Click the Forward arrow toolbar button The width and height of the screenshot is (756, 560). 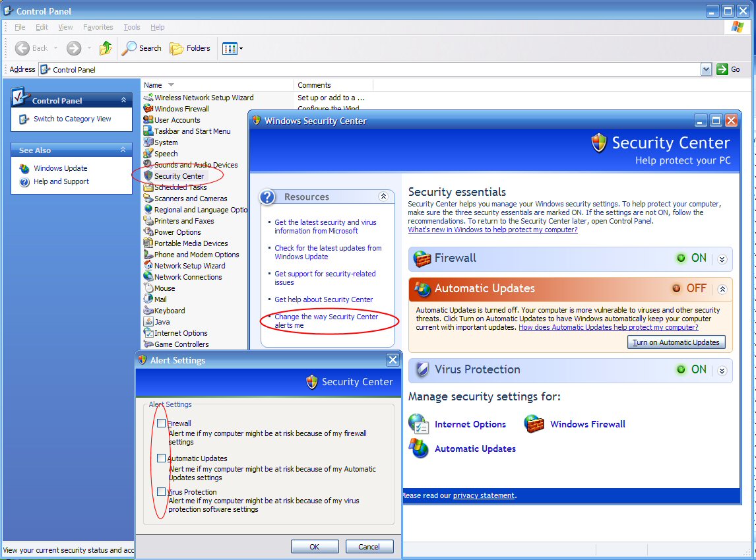[74, 47]
